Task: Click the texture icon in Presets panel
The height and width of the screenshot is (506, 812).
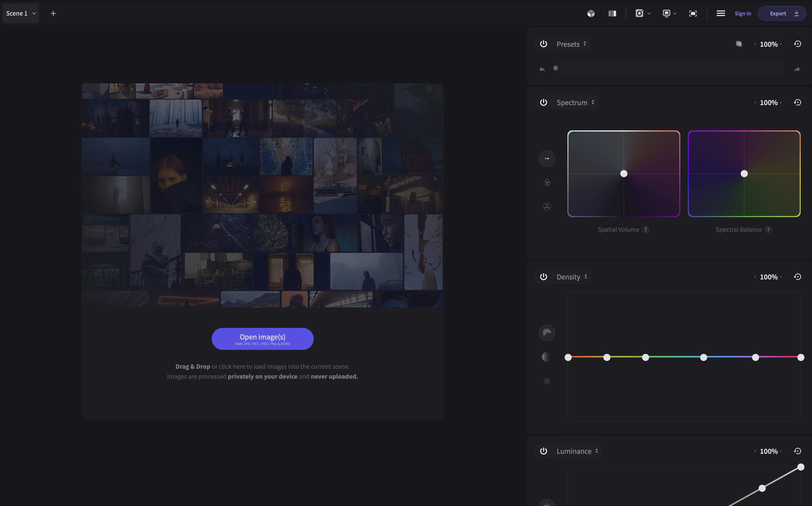Action: 739,44
